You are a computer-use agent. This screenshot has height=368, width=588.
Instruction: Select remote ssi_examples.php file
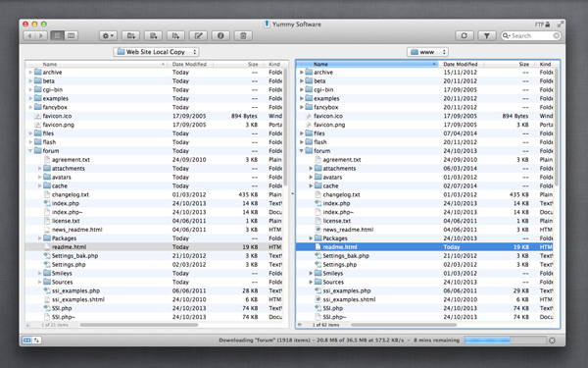[347, 290]
